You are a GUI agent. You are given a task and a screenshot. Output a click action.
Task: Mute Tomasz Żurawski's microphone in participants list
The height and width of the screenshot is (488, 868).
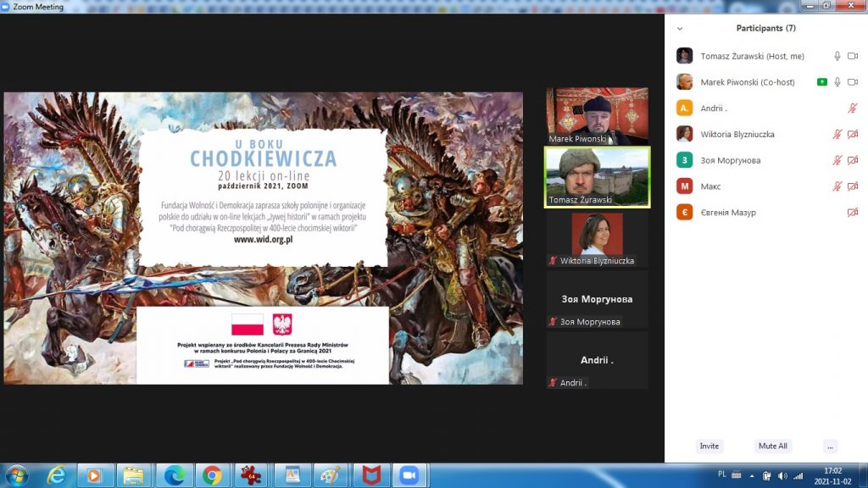coord(837,56)
